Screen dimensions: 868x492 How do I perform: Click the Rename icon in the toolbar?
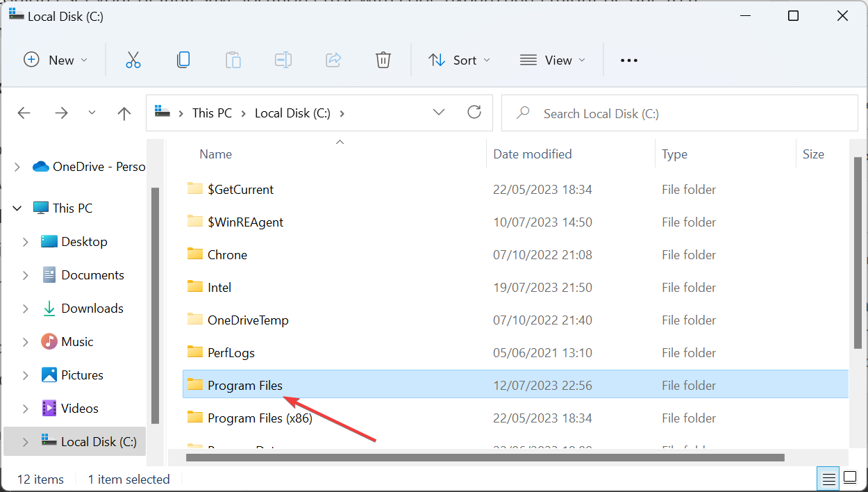tap(283, 60)
